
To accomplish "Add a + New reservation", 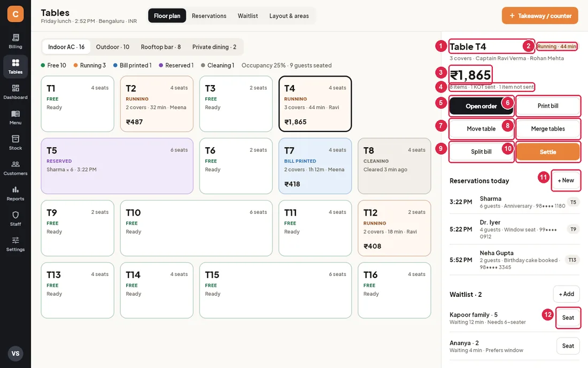I will (x=566, y=180).
